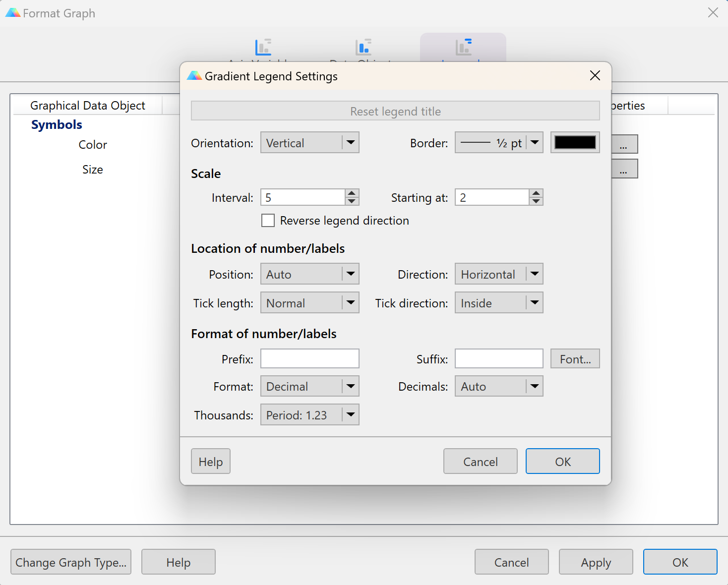Increase the Starting at value

[x=536, y=193]
